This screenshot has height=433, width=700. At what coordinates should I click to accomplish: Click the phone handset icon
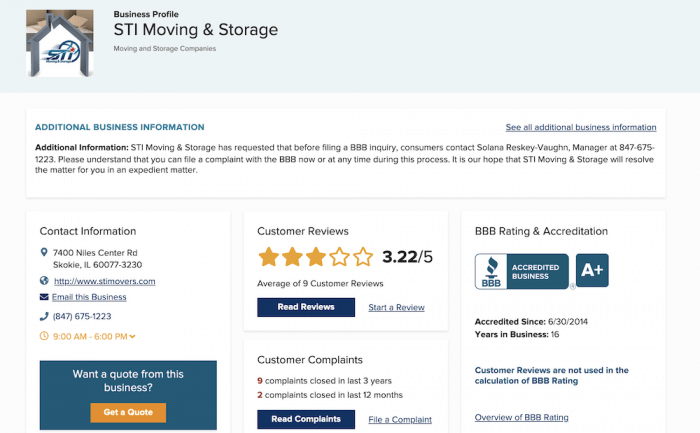(44, 316)
